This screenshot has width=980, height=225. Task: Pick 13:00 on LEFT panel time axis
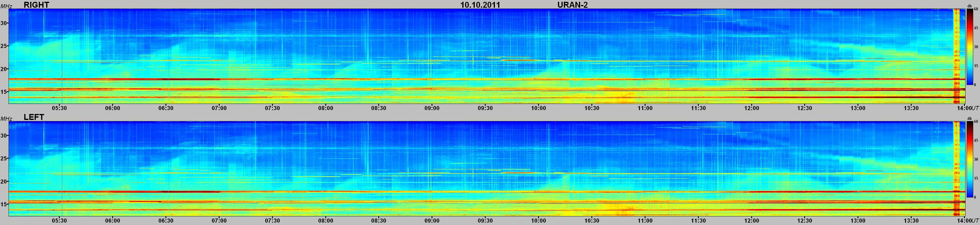(858, 221)
